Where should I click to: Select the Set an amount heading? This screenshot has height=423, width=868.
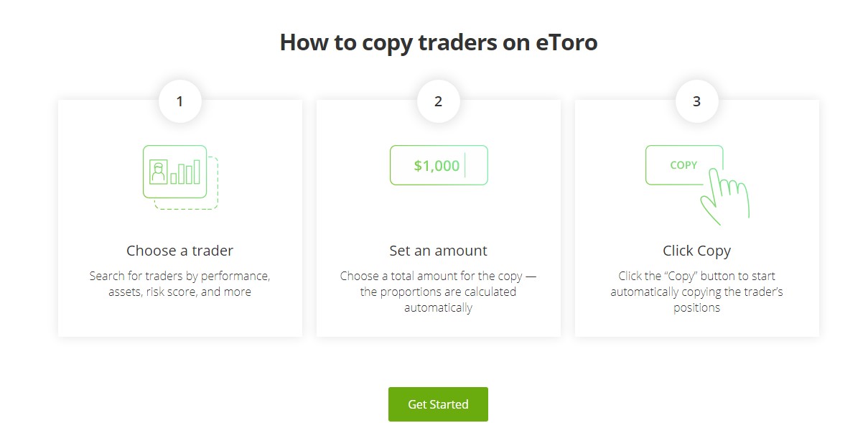[438, 251]
